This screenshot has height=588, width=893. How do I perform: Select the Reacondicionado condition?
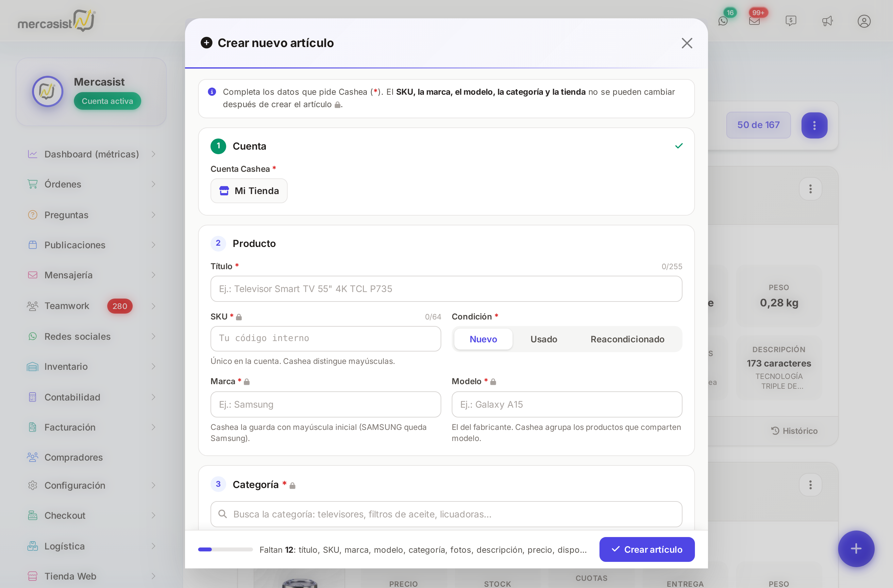[627, 339]
